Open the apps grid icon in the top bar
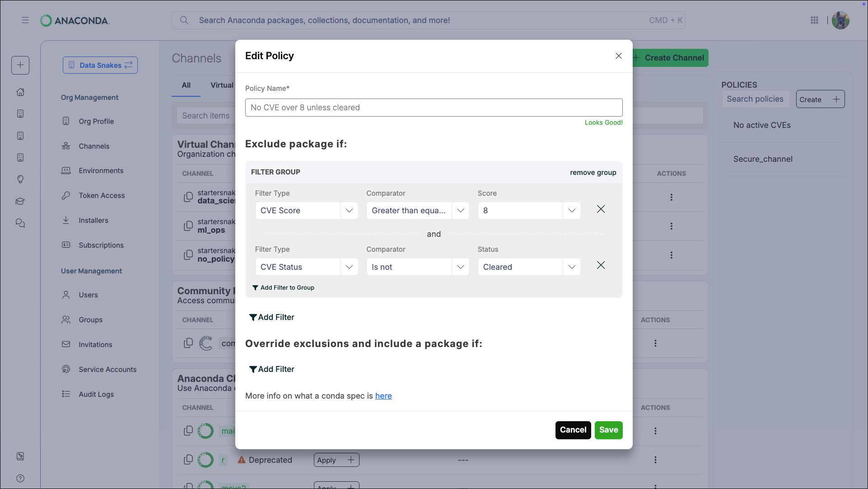 (x=815, y=20)
